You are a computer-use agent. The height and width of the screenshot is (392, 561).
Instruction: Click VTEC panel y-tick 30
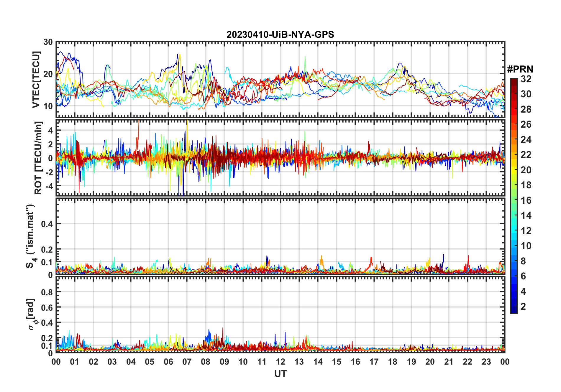(48, 42)
